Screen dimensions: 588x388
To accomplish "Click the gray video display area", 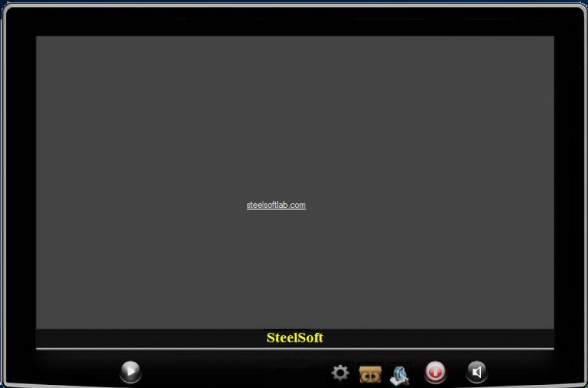I will click(x=295, y=182).
